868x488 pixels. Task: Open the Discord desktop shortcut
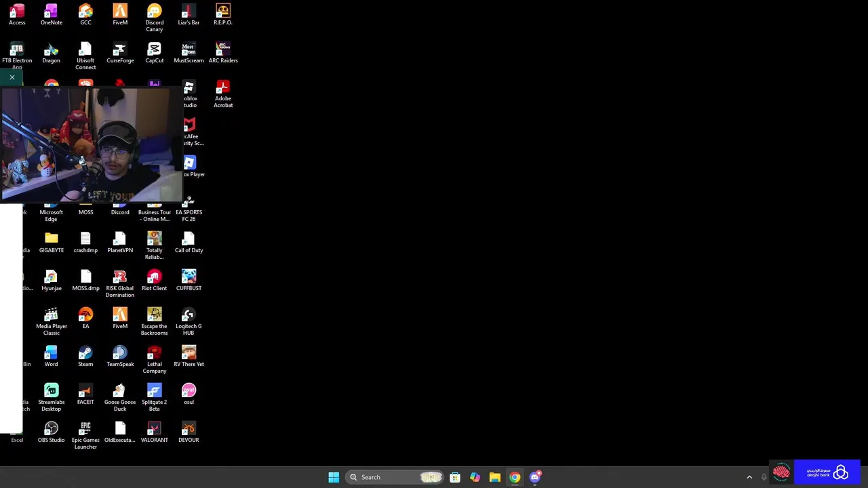pyautogui.click(x=120, y=210)
